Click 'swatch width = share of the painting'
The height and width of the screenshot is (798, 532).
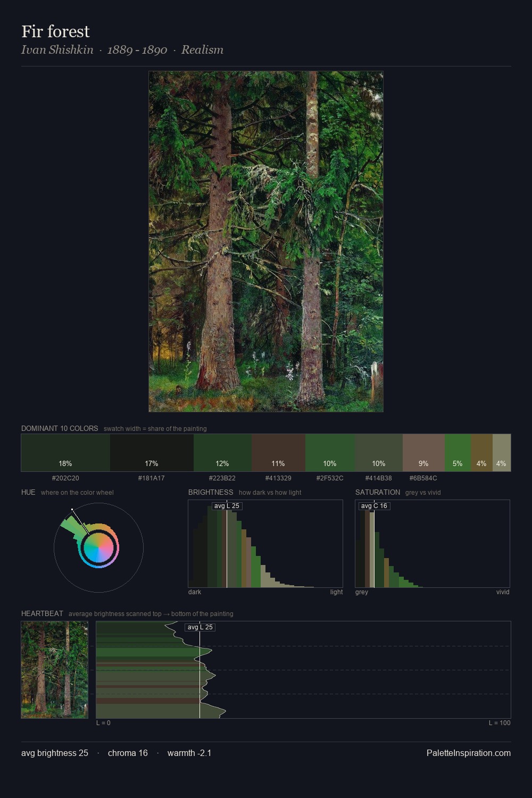(x=155, y=429)
